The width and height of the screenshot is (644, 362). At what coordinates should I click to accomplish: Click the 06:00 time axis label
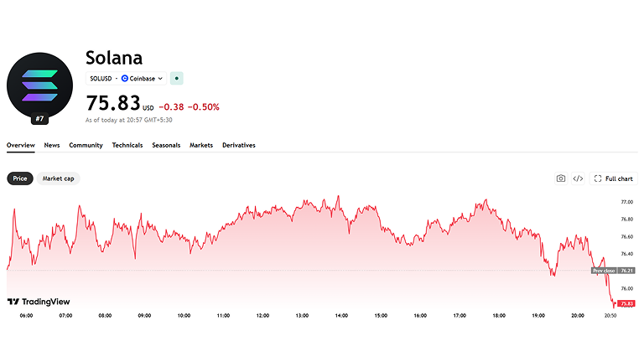click(x=26, y=316)
